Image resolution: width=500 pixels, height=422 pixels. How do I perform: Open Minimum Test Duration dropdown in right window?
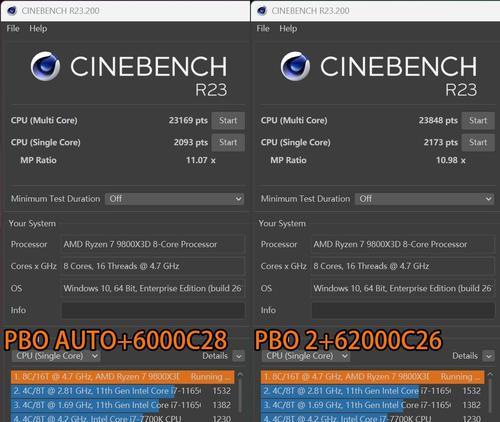point(424,199)
